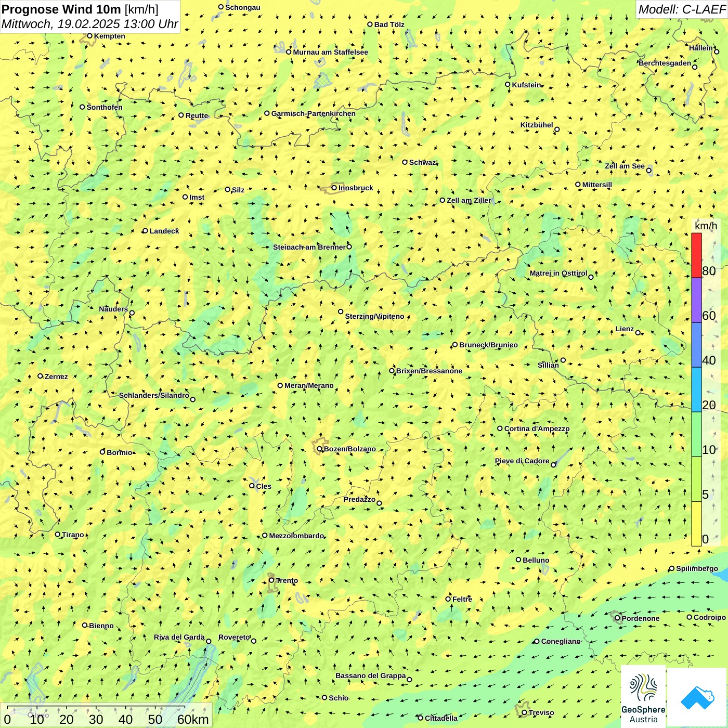Click the Riva del Garda label
The height and width of the screenshot is (728, 728).
179,637
